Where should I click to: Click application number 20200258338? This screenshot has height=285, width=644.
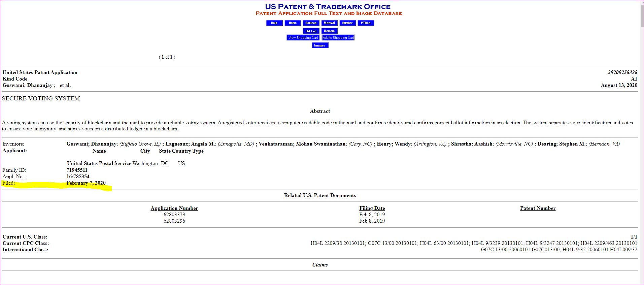[x=622, y=72]
